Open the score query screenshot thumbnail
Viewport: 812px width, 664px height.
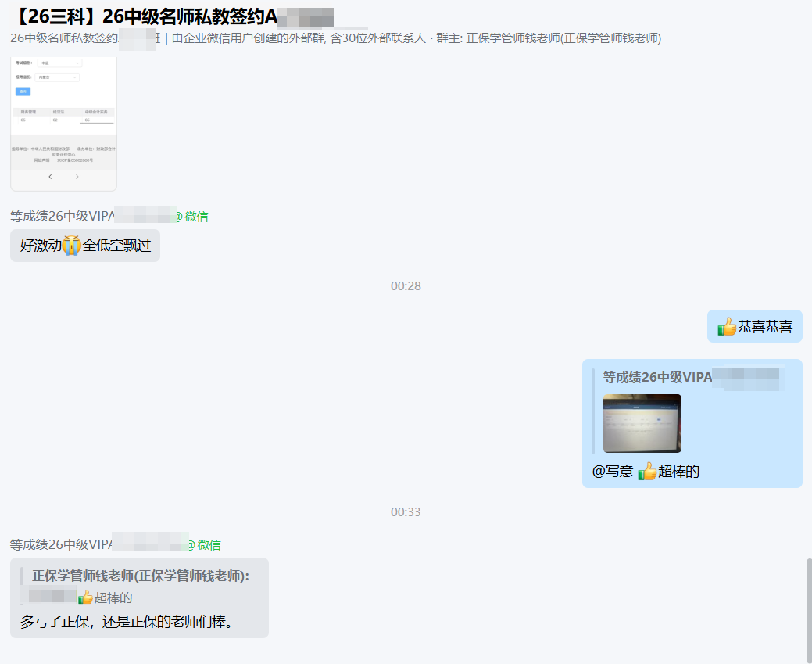(x=64, y=124)
